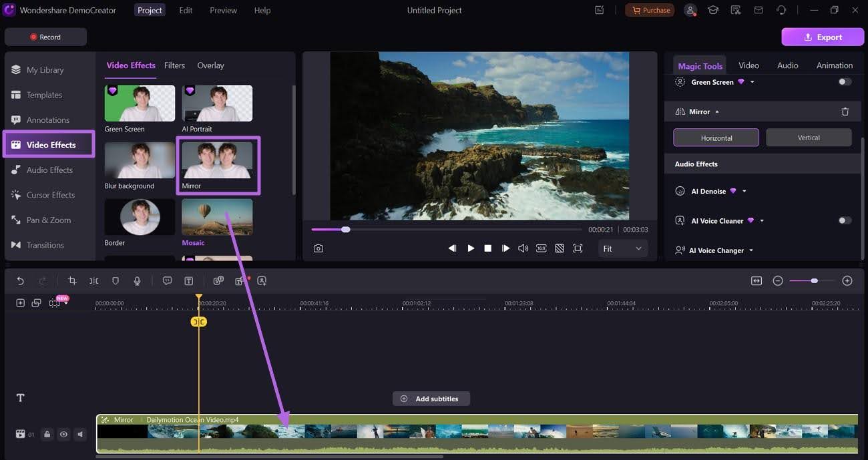Open the Help menu

pos(262,10)
